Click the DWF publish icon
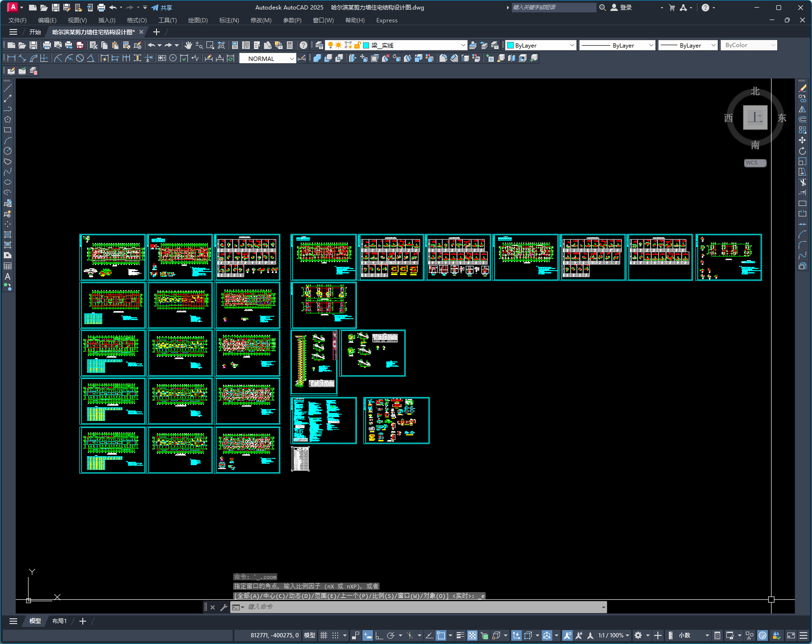Screen dimensions: 812x644 click(x=80, y=45)
